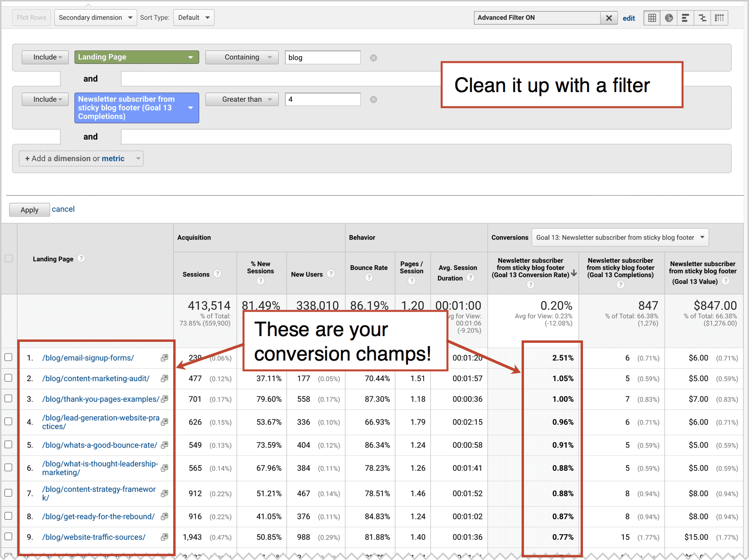Show help for Sessions column
This screenshot has width=749, height=560.
click(x=217, y=274)
